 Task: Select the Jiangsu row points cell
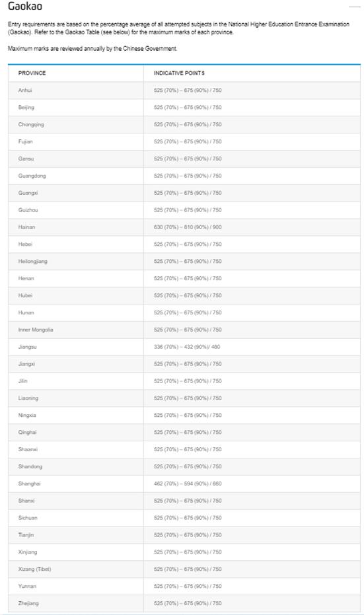(x=252, y=347)
